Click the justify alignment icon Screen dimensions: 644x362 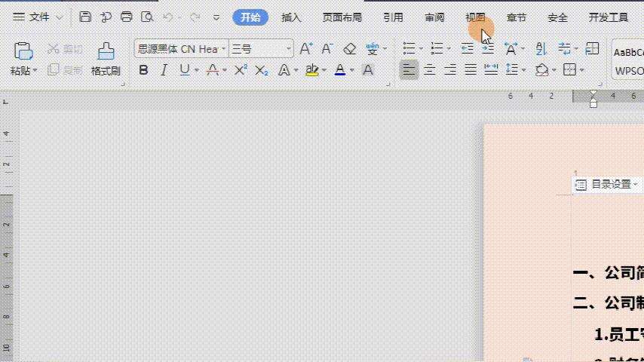tap(471, 70)
